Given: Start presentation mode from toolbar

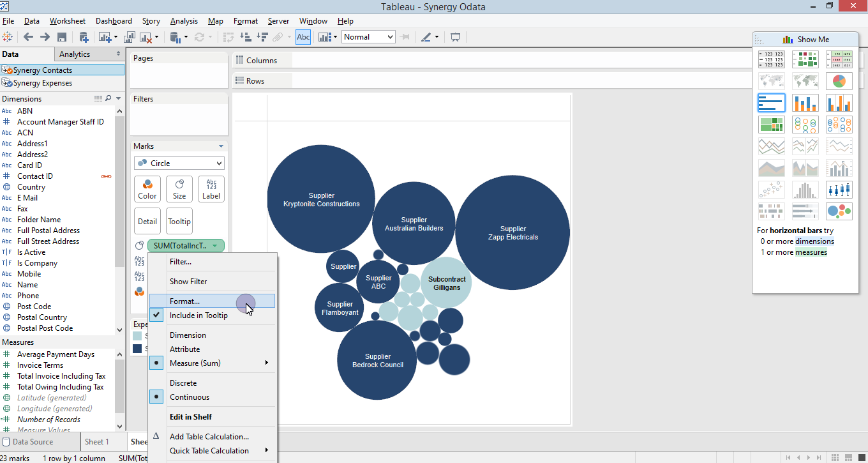Looking at the screenshot, I should [x=455, y=37].
